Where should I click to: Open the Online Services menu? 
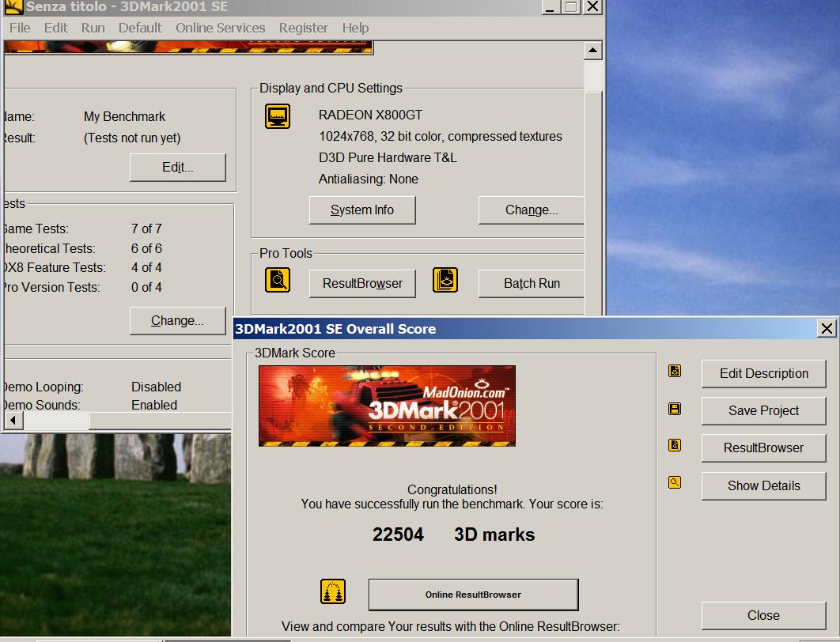220,28
